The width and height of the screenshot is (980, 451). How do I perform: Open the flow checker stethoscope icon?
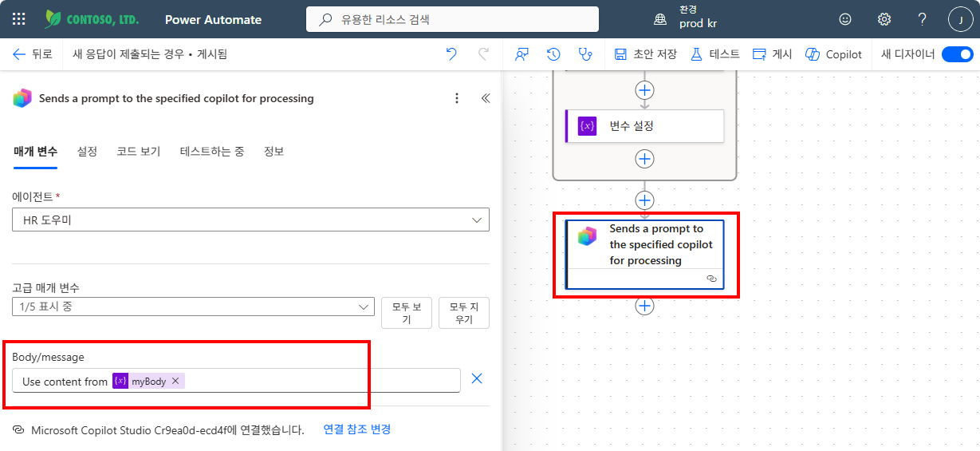coord(585,54)
